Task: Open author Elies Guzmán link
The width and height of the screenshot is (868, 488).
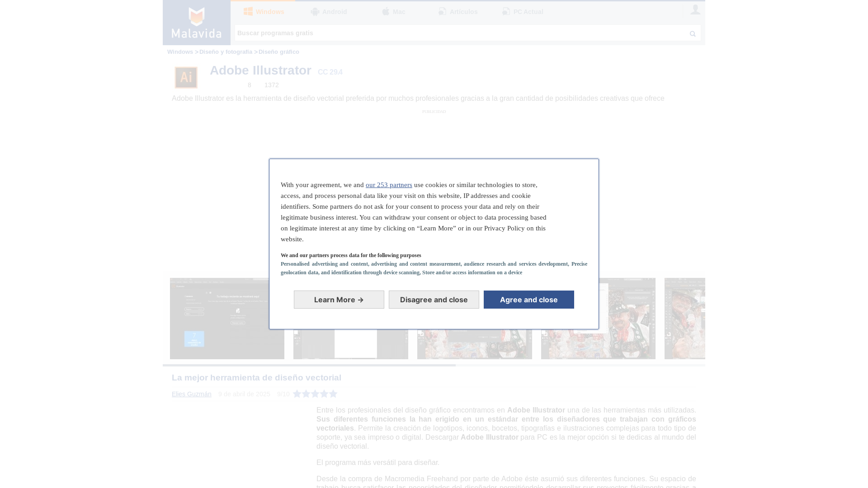Action: pos(192,394)
